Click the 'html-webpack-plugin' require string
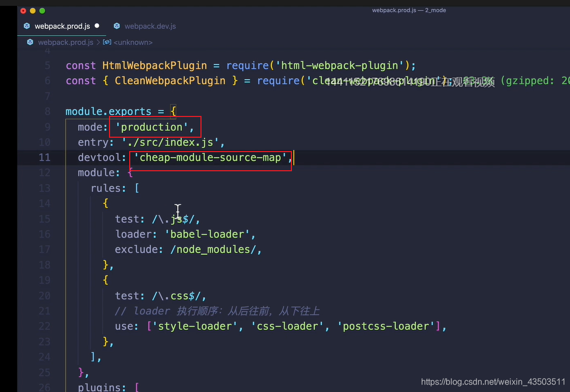The width and height of the screenshot is (570, 392). pos(340,65)
